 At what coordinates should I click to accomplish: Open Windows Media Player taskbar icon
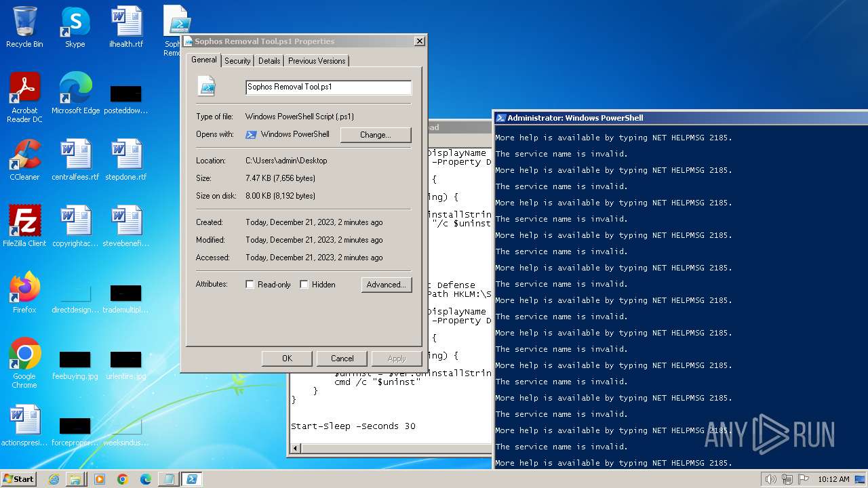tap(100, 479)
